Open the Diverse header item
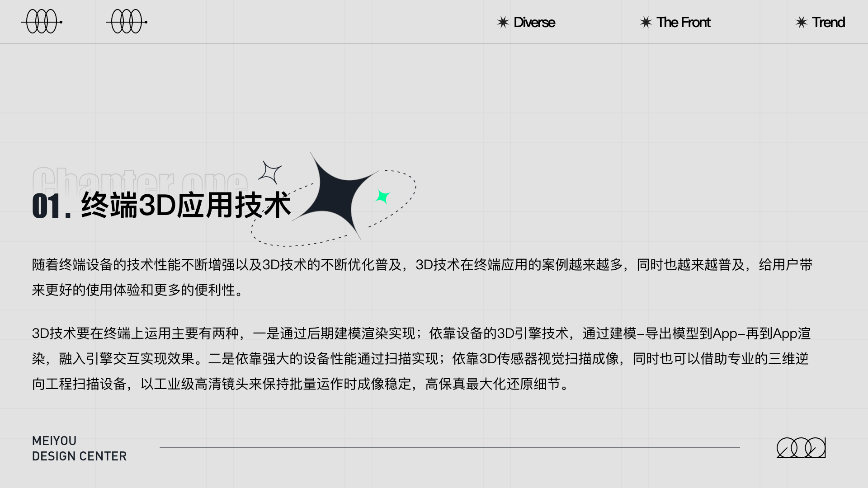868x488 pixels. coord(534,22)
